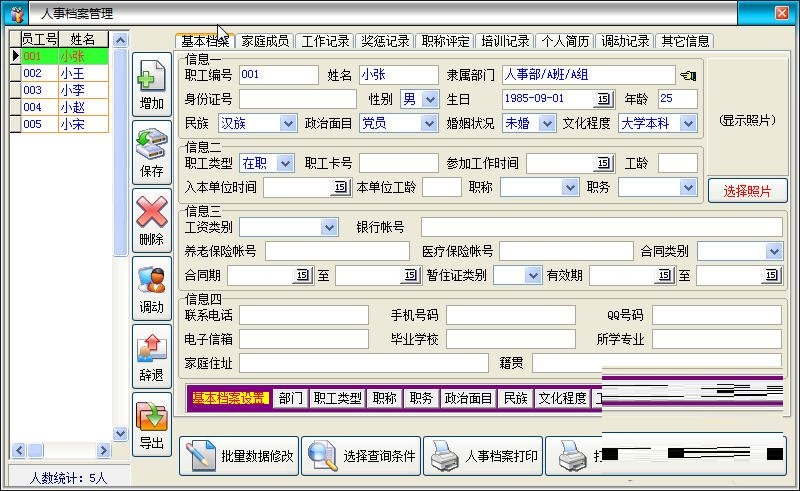This screenshot has width=800, height=491.
Task: Expand the 民族 ethnicity dropdown
Action: (x=288, y=123)
